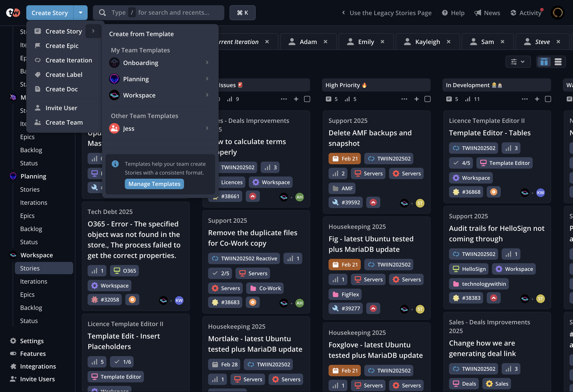Click the Create Story main button
The height and width of the screenshot is (392, 573).
click(x=50, y=12)
